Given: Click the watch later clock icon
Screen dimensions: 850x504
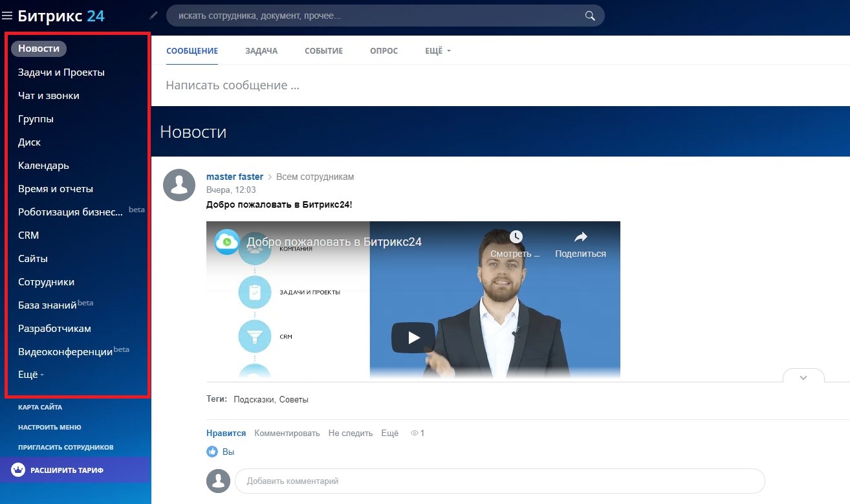Looking at the screenshot, I should click(x=516, y=237).
